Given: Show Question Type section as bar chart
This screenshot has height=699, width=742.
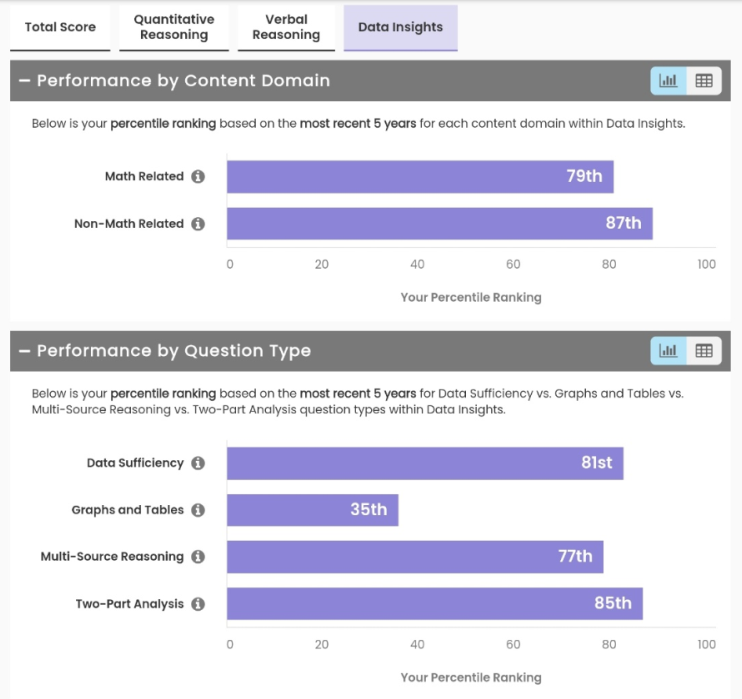Looking at the screenshot, I should [x=668, y=351].
